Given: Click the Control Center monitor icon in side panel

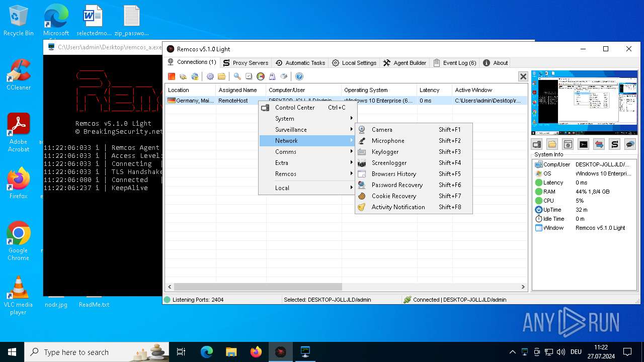Looking at the screenshot, I should pos(537,144).
